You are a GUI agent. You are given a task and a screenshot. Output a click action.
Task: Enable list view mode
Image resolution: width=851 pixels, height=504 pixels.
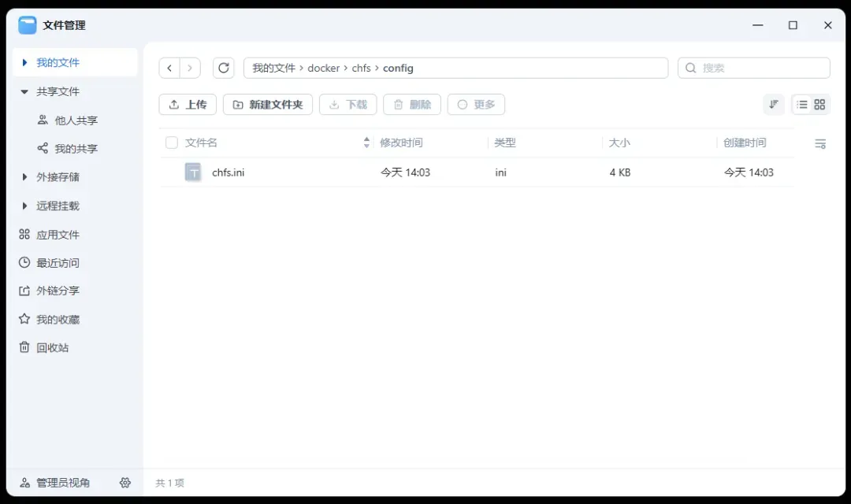coord(801,103)
